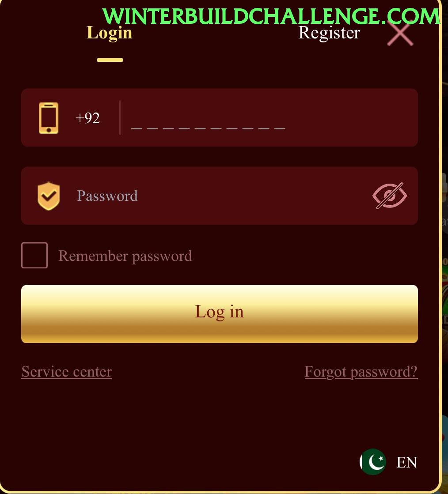The width and height of the screenshot is (448, 494).
Task: Focus the phone number input field
Action: pyautogui.click(x=268, y=118)
